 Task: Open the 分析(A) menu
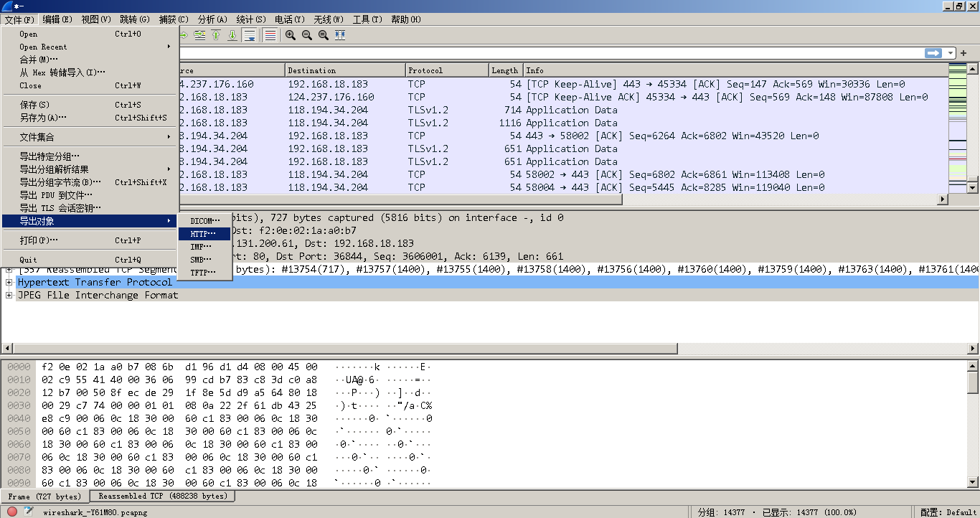[212, 19]
